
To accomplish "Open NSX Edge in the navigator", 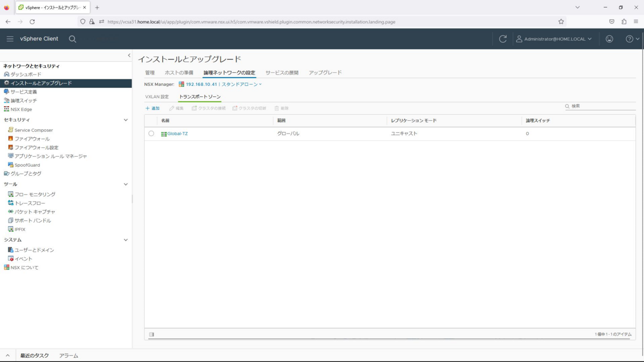I will [21, 109].
